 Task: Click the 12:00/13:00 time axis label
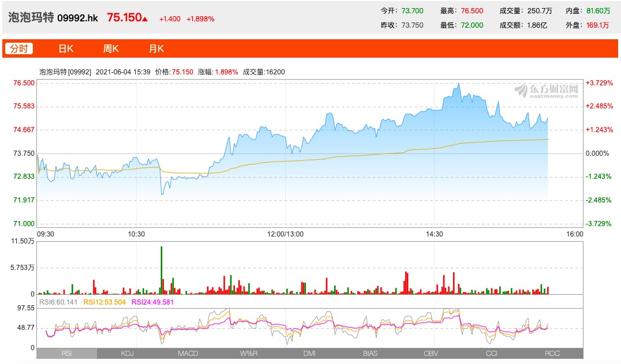click(x=285, y=234)
